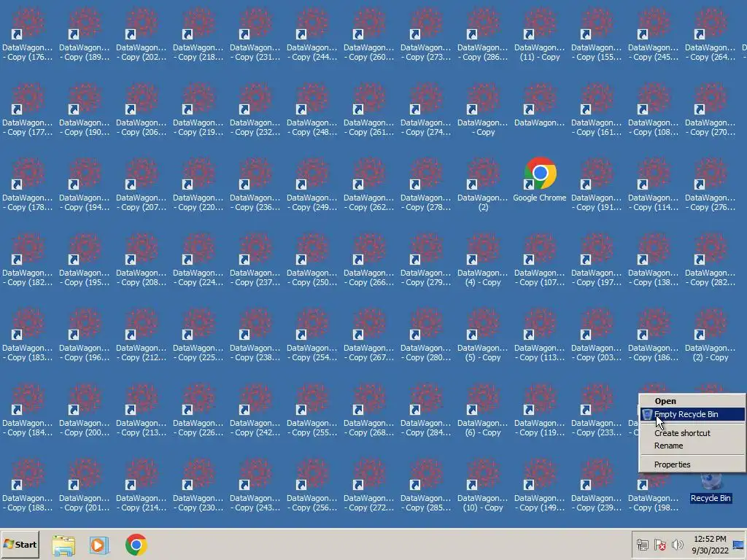Select DataWagon (10) - Copy shortcut

(x=483, y=486)
